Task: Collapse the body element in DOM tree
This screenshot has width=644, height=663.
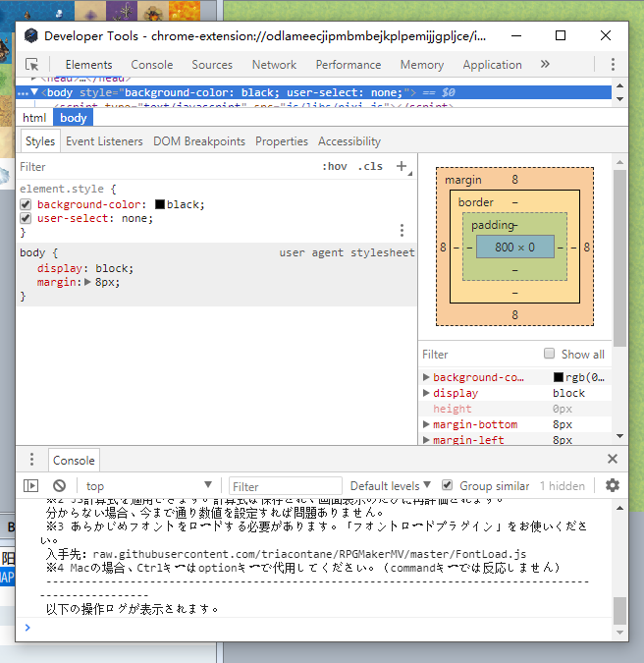Action: 34,92
